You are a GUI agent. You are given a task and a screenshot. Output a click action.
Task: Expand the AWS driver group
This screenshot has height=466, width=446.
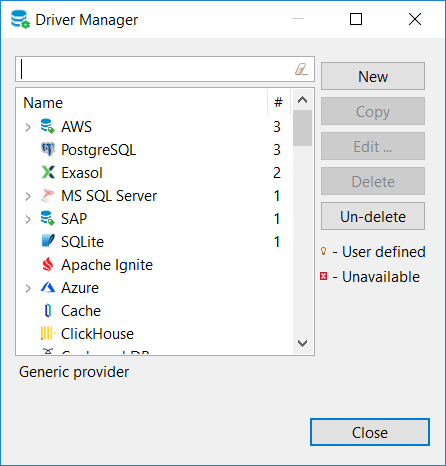coord(28,127)
